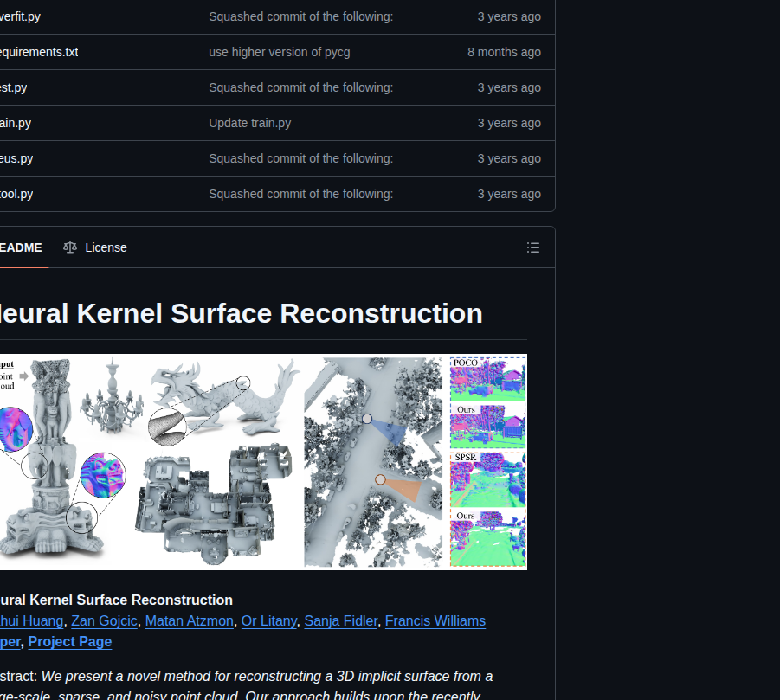The width and height of the screenshot is (780, 700).
Task: Open the Squashed commit message in the last file row
Action: (300, 194)
